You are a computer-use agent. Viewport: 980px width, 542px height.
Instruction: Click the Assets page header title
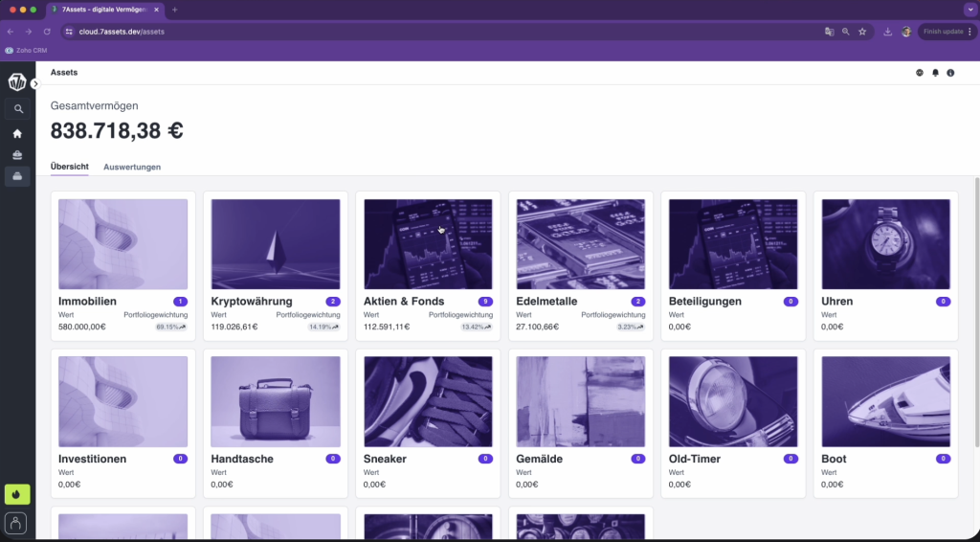pyautogui.click(x=64, y=73)
